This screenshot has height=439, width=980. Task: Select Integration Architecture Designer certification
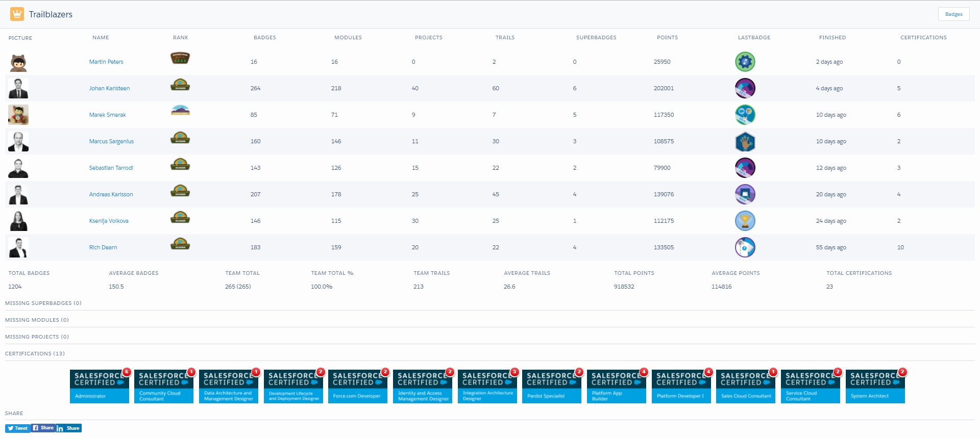(487, 386)
